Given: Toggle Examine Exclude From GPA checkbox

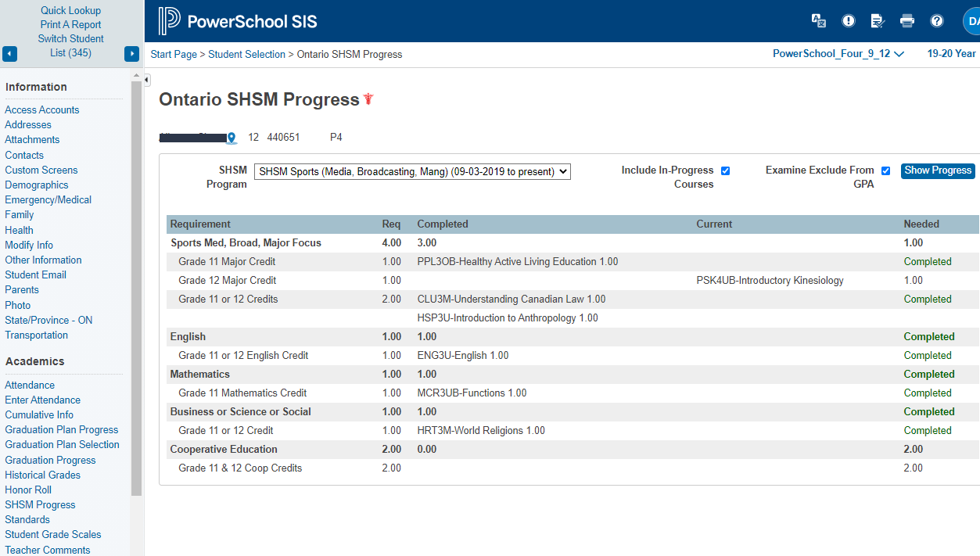Looking at the screenshot, I should coord(885,170).
